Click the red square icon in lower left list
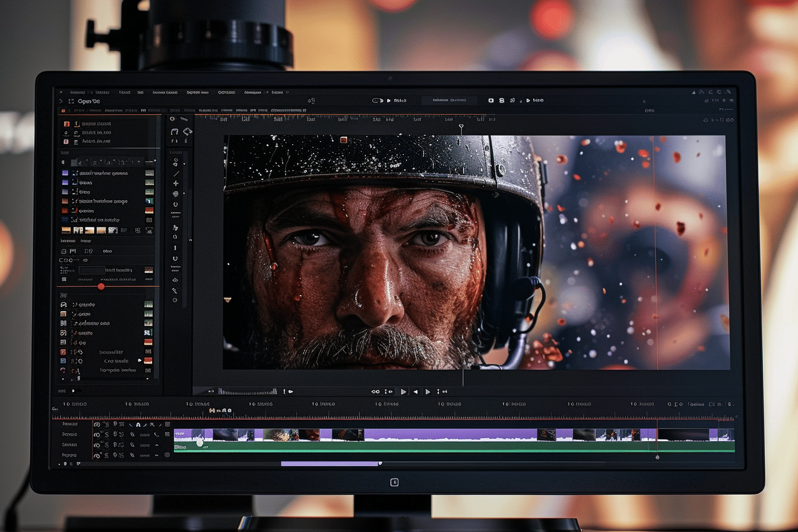This screenshot has height=532, width=798. point(64,351)
